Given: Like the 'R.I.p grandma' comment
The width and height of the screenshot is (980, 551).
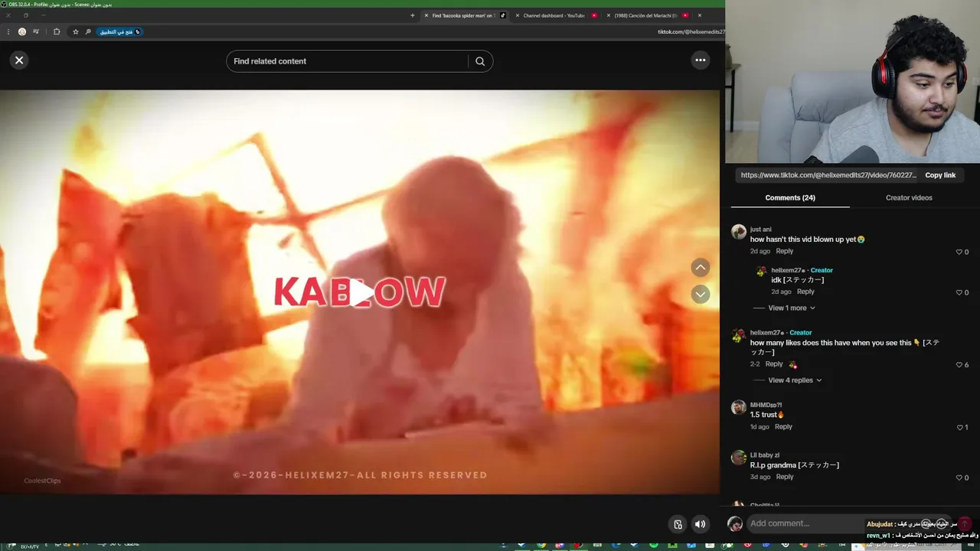Looking at the screenshot, I should (959, 478).
